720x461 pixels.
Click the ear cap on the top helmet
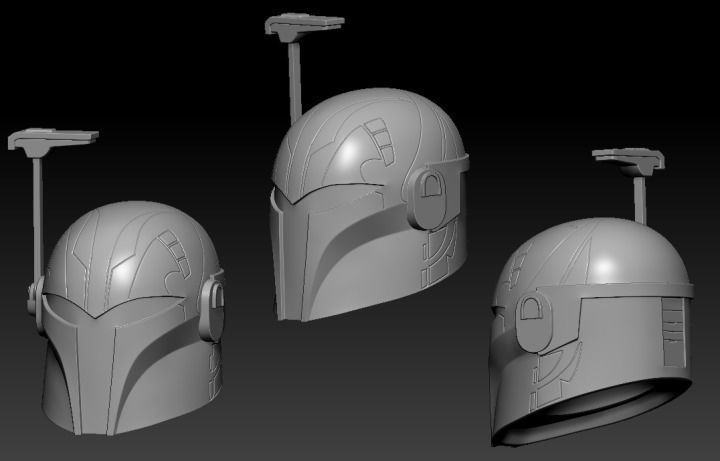tap(427, 198)
